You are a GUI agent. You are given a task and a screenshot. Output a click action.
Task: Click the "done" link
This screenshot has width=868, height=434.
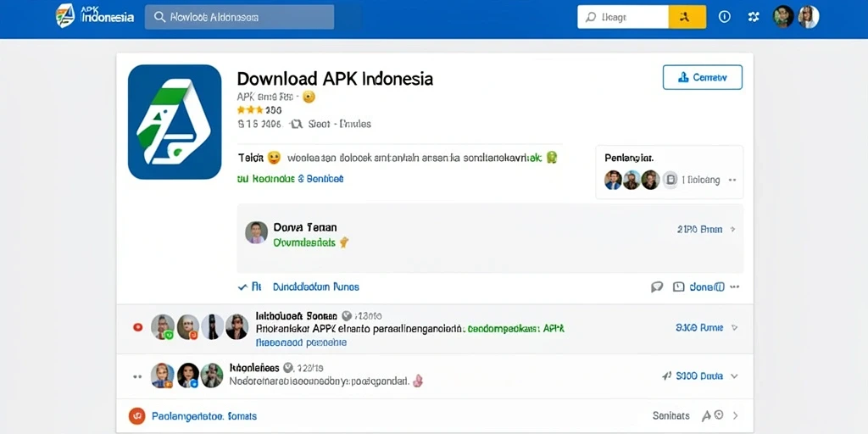(706, 287)
